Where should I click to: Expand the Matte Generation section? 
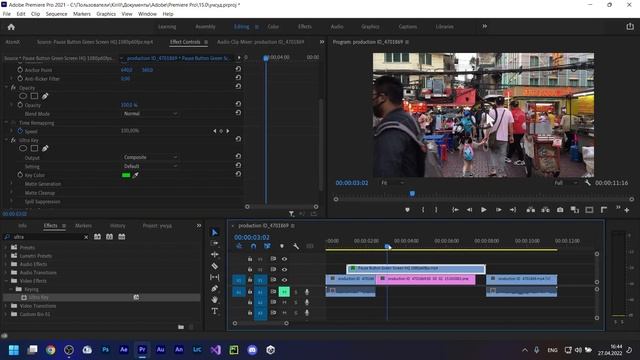coord(11,184)
